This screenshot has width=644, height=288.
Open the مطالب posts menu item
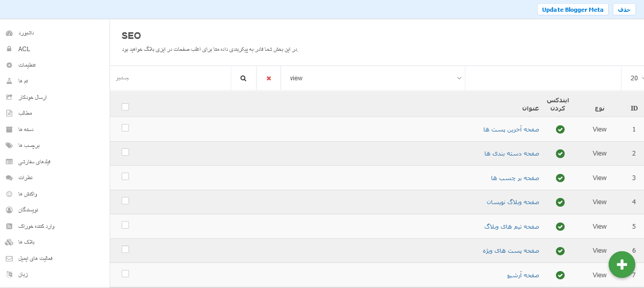coord(25,113)
